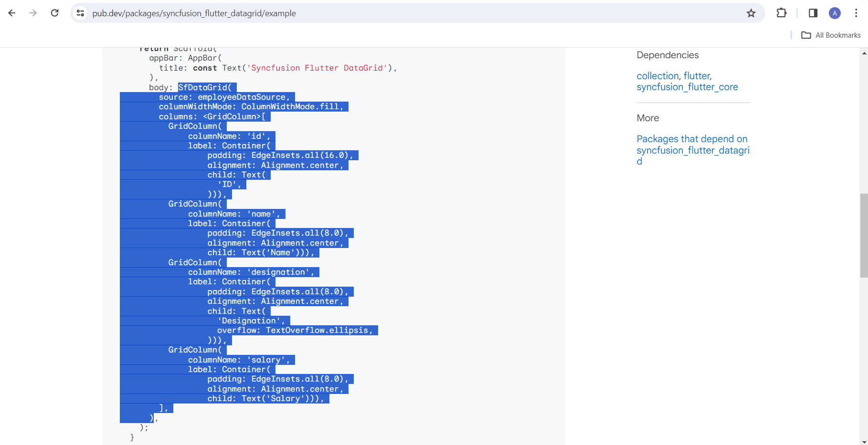Click the pub.dev address bar URL

pos(194,13)
